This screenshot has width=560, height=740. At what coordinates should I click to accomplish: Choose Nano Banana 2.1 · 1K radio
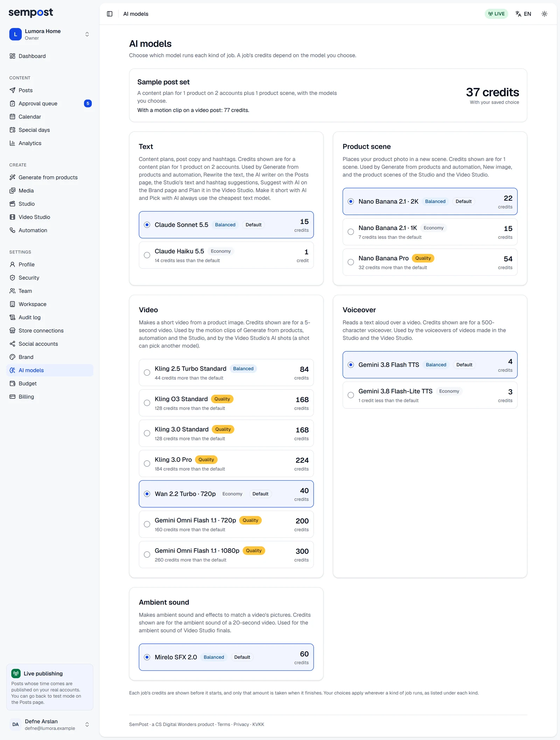pyautogui.click(x=351, y=232)
